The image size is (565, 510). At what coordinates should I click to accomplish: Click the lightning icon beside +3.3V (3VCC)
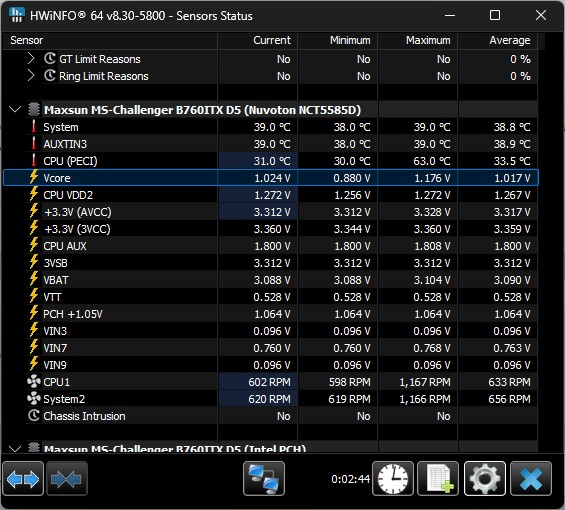pyautogui.click(x=34, y=228)
